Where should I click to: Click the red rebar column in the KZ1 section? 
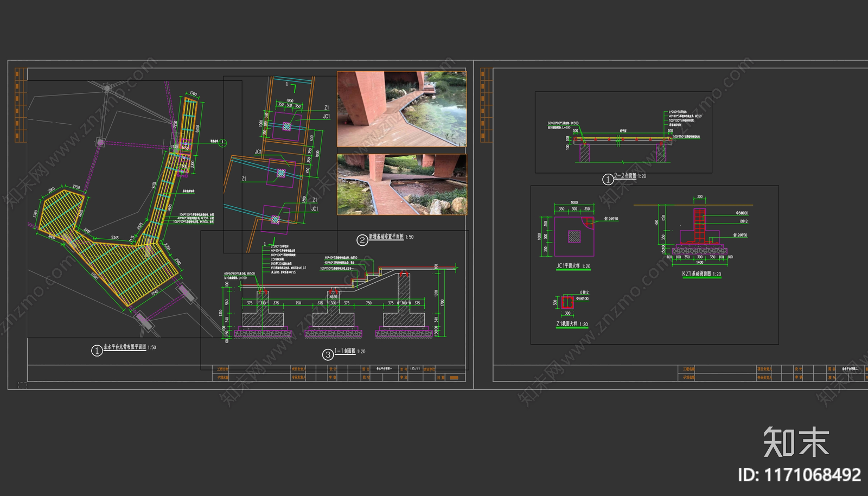700,226
